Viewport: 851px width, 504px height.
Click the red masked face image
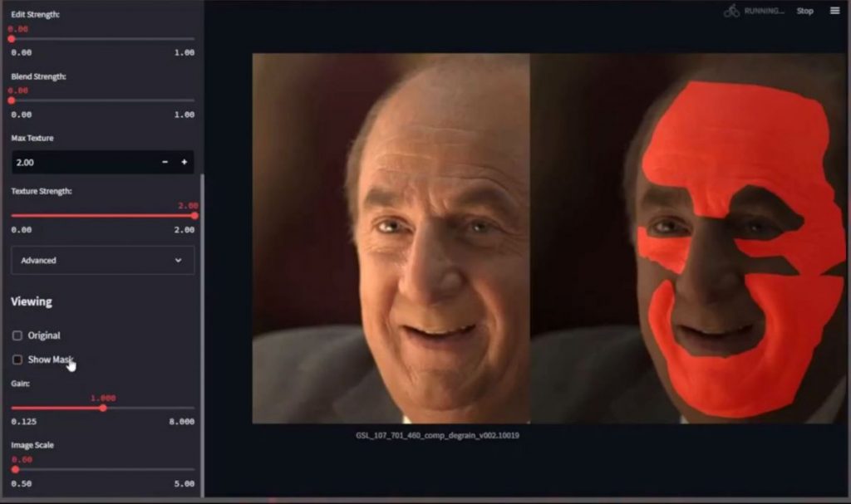pyautogui.click(x=687, y=238)
